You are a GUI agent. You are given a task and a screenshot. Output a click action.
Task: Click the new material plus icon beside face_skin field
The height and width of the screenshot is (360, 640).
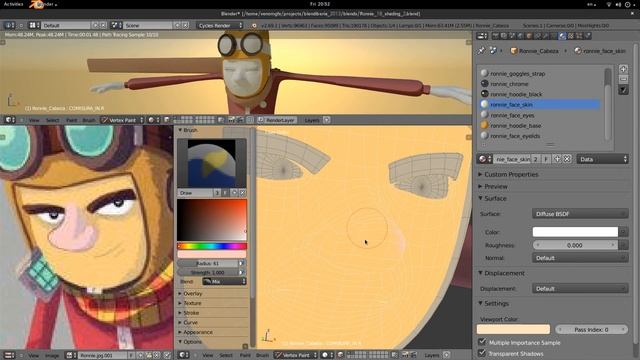click(x=557, y=159)
